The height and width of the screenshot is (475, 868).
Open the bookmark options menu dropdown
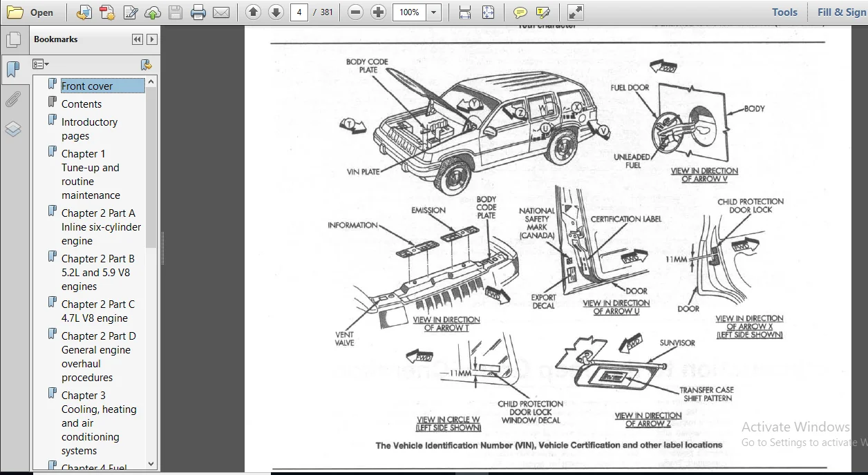(x=41, y=64)
